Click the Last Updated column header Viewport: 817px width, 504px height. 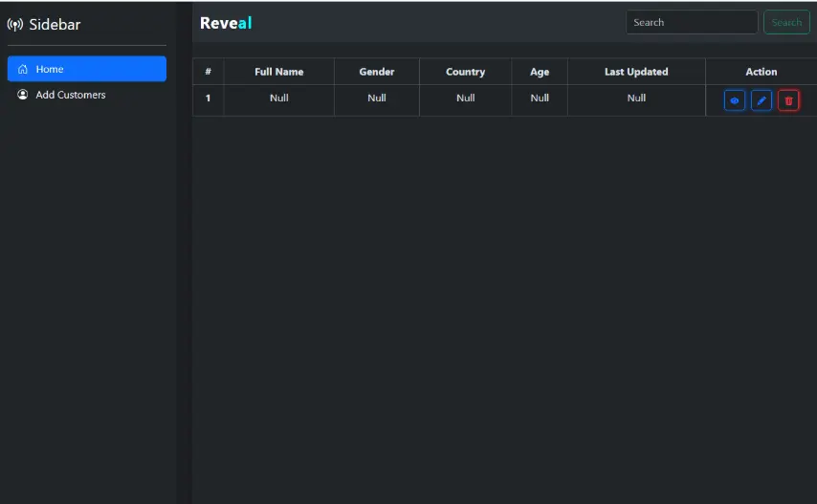636,72
